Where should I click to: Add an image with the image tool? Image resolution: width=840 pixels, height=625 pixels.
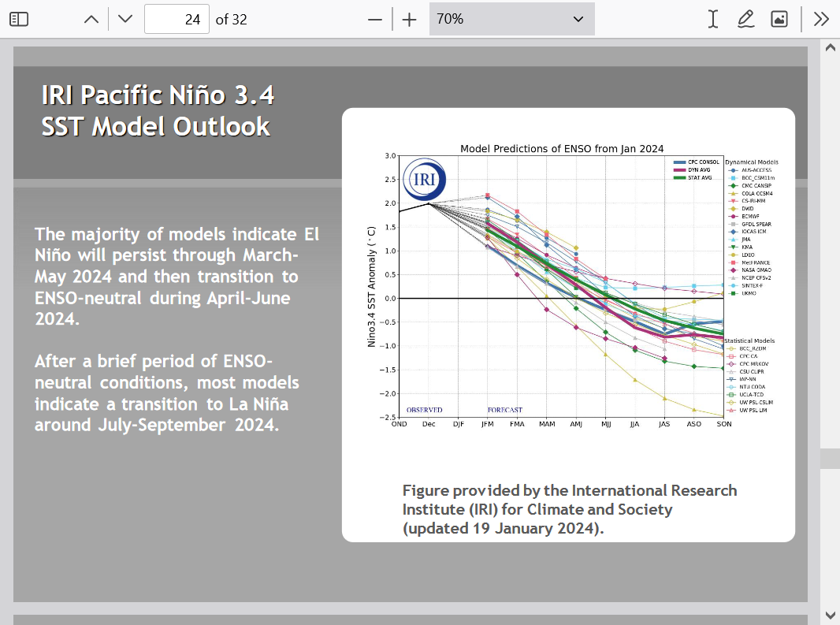pyautogui.click(x=779, y=19)
